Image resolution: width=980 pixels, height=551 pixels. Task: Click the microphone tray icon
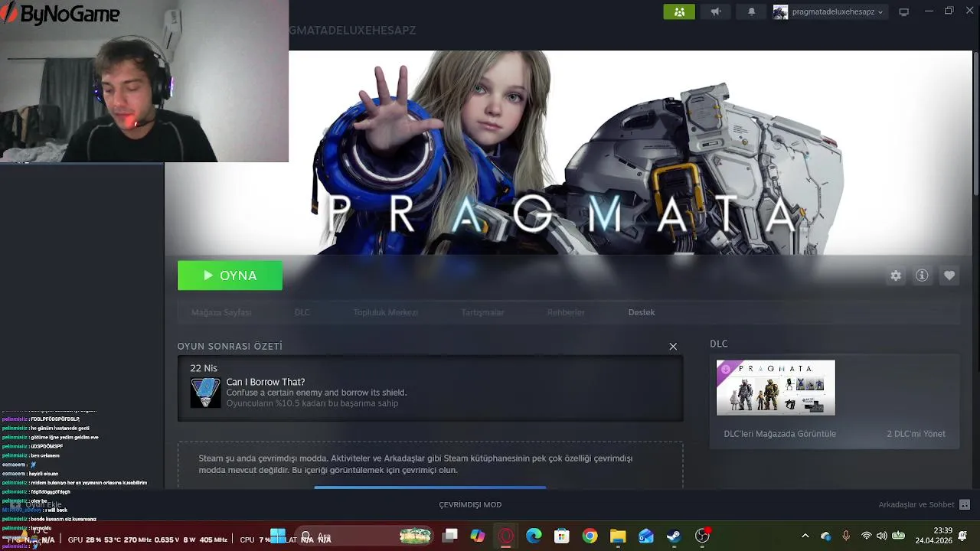tap(846, 536)
